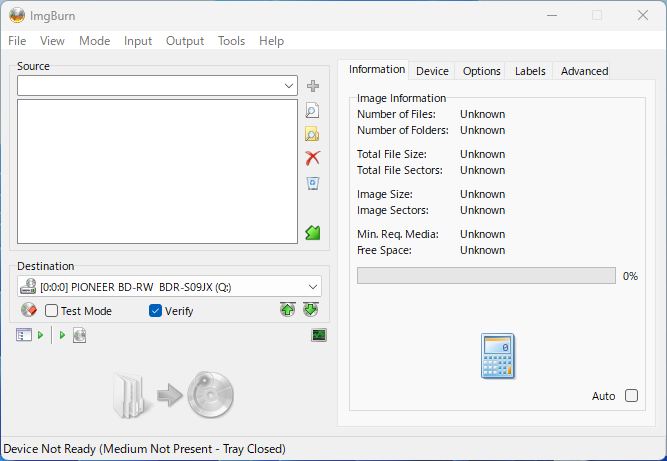Viewport: 667px width, 461px height.
Task: Open the DVDInfoPro graph monitor icon
Action: click(x=319, y=335)
